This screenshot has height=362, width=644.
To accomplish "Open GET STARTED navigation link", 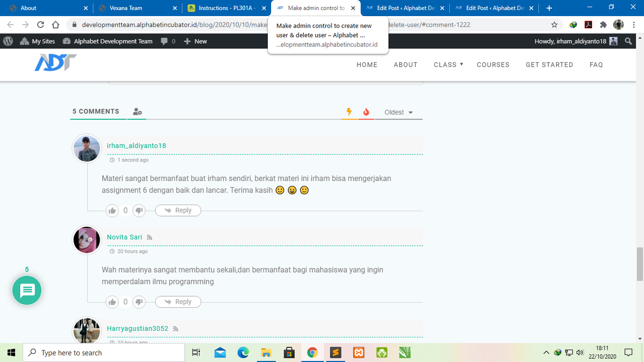I will [x=549, y=64].
